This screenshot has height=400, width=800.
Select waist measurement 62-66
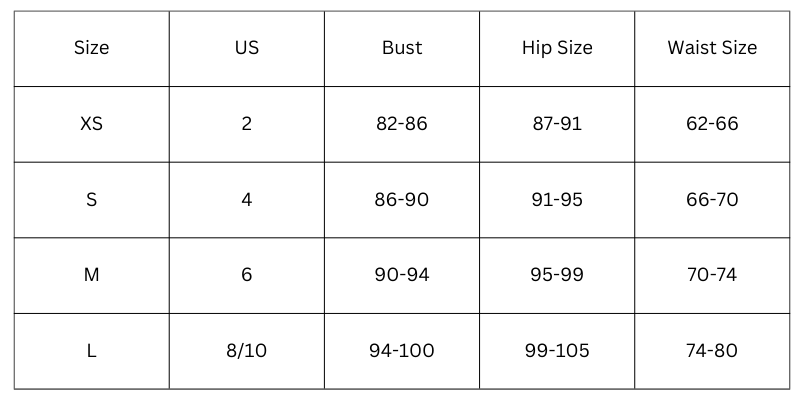pyautogui.click(x=712, y=124)
